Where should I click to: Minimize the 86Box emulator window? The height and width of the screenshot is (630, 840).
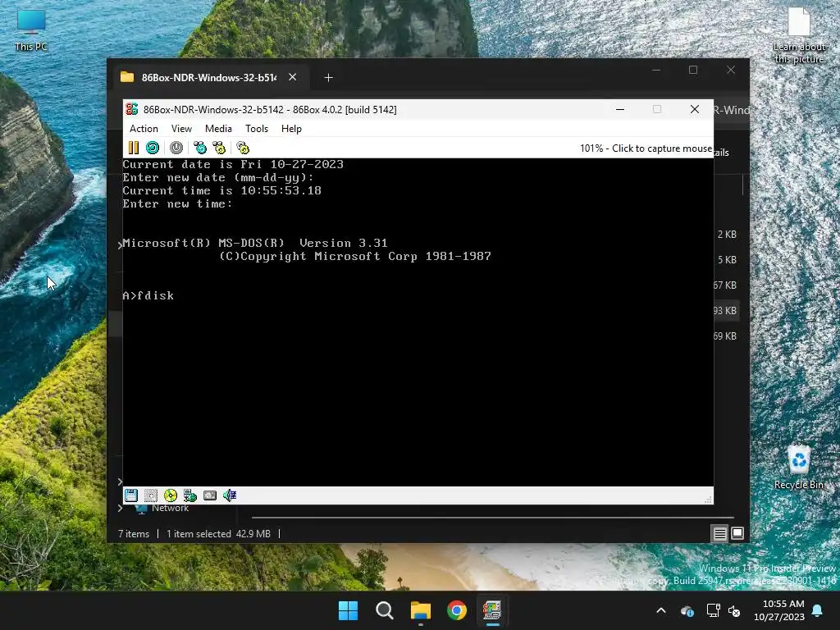[x=620, y=109]
